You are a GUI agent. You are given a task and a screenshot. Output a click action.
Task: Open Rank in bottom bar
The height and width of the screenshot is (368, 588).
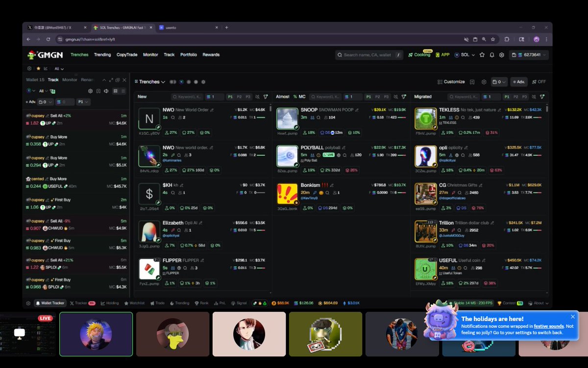[201, 303]
